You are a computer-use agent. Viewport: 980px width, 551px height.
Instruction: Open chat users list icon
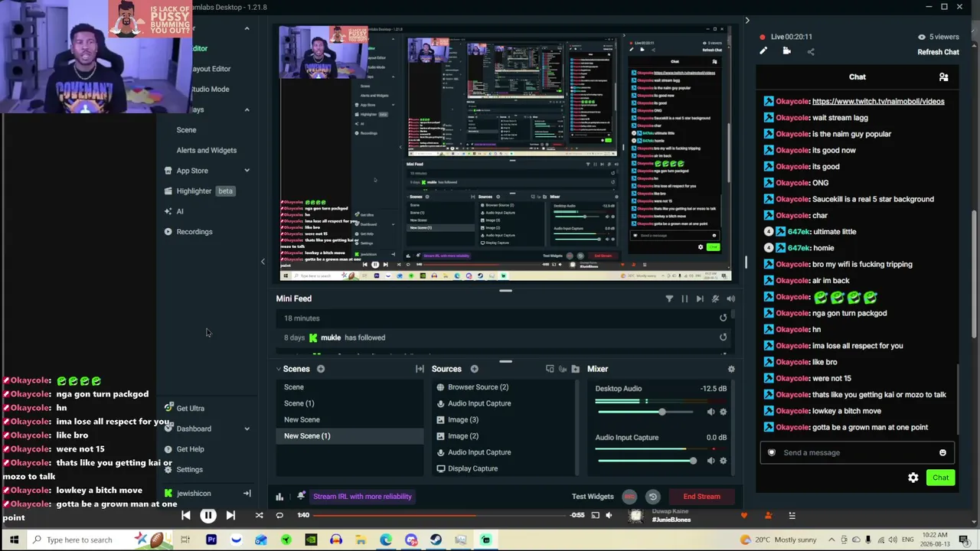coord(944,77)
